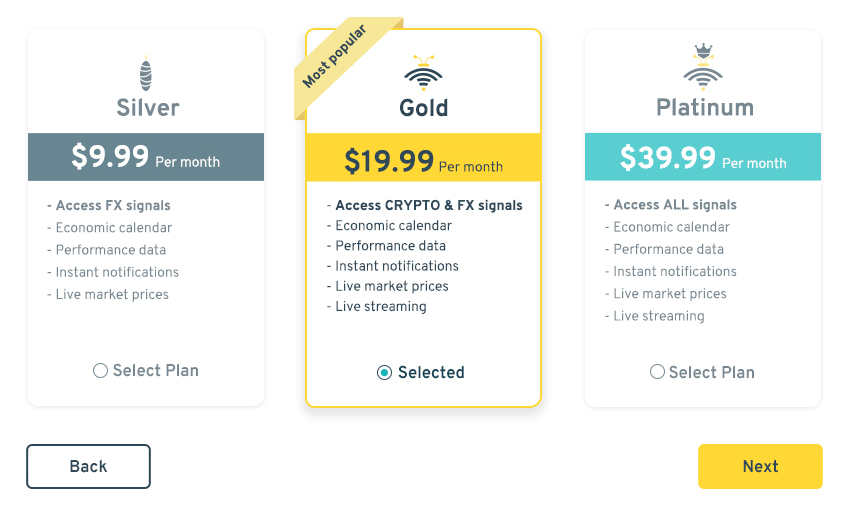850x514 pixels.
Task: Select the Platinum plan radio button
Action: (x=657, y=372)
